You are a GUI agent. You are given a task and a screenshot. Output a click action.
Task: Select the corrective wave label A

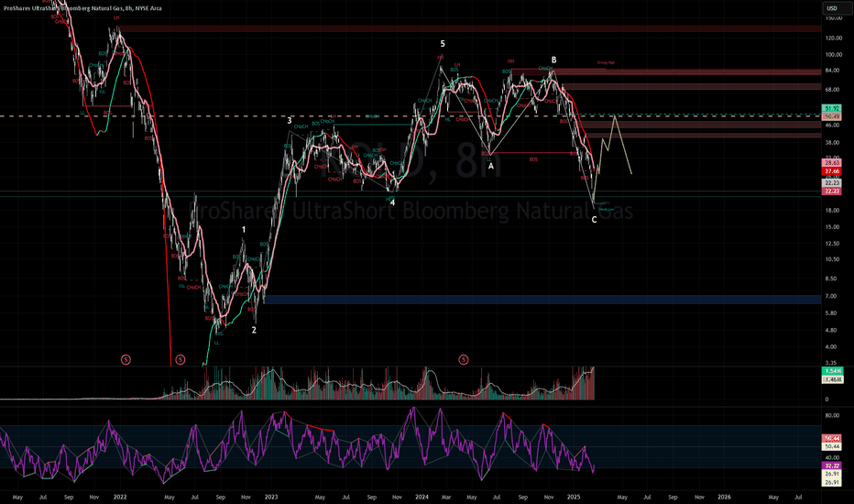pos(491,166)
